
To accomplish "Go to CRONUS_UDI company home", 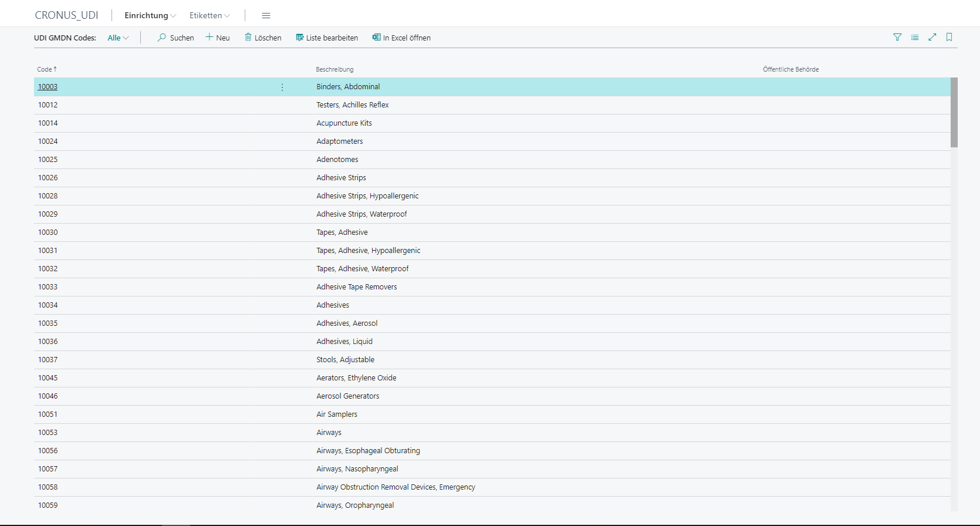I will [66, 15].
